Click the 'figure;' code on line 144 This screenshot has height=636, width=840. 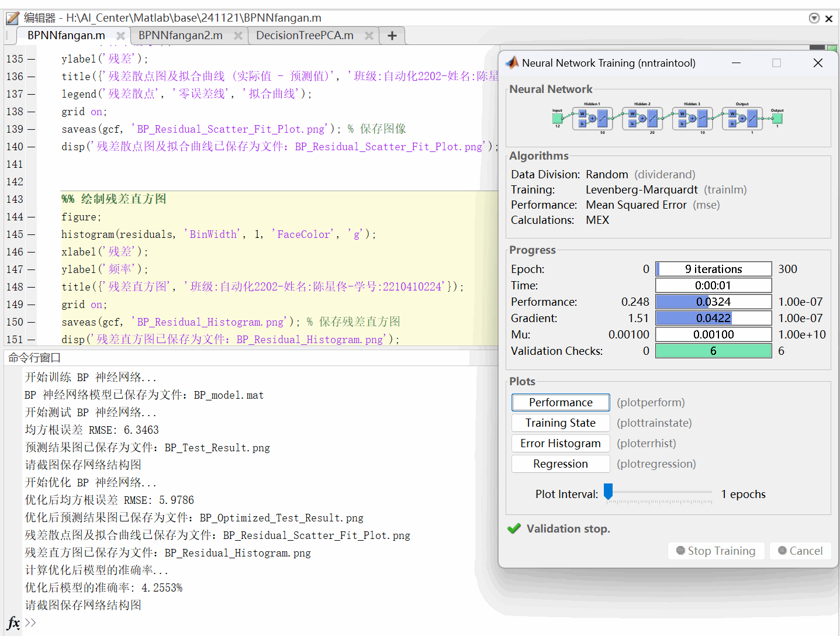click(x=81, y=217)
